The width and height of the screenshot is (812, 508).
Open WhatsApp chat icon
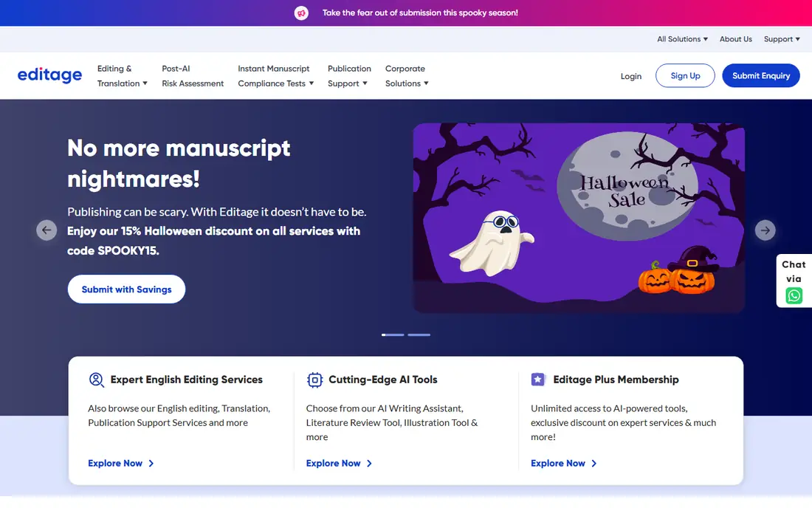click(x=794, y=295)
